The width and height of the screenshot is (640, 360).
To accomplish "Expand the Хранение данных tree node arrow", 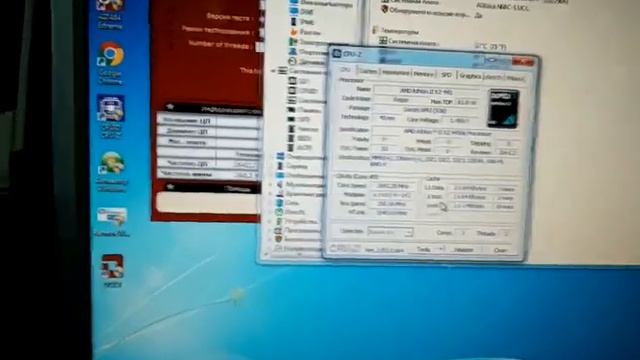I will (x=270, y=194).
